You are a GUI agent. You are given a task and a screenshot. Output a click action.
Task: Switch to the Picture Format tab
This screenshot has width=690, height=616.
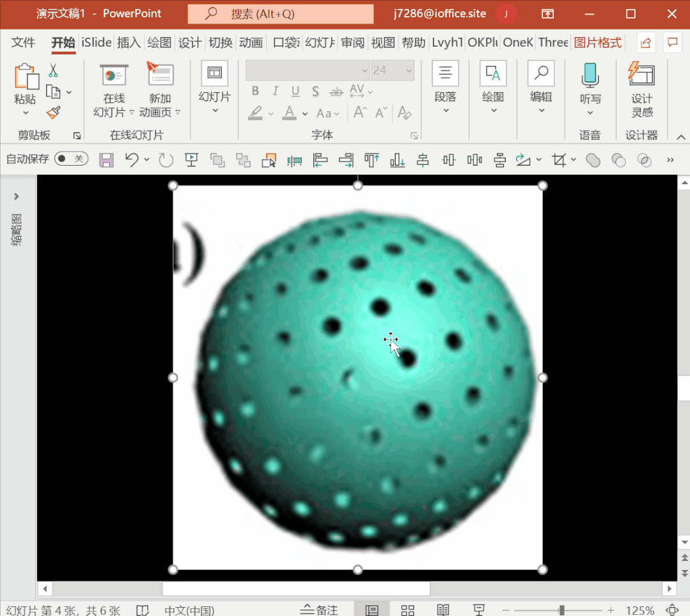point(597,42)
